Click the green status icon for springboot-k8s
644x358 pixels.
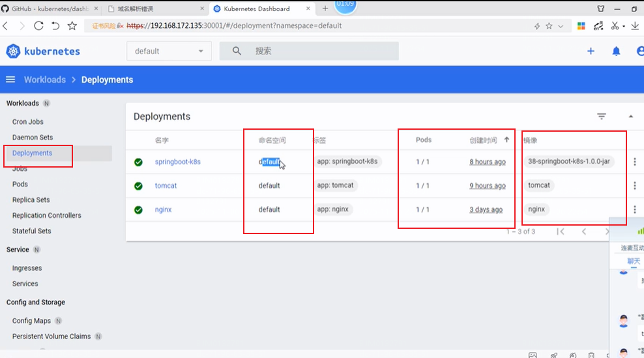138,162
